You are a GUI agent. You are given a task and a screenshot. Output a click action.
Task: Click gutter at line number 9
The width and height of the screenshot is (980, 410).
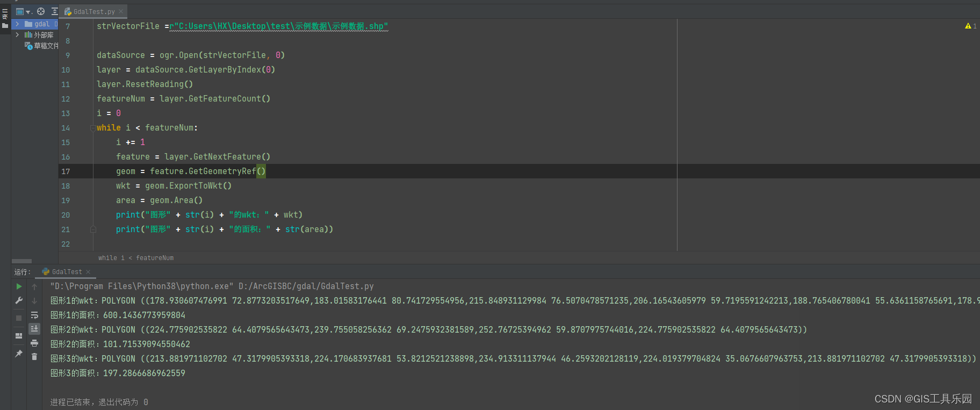pyautogui.click(x=68, y=55)
